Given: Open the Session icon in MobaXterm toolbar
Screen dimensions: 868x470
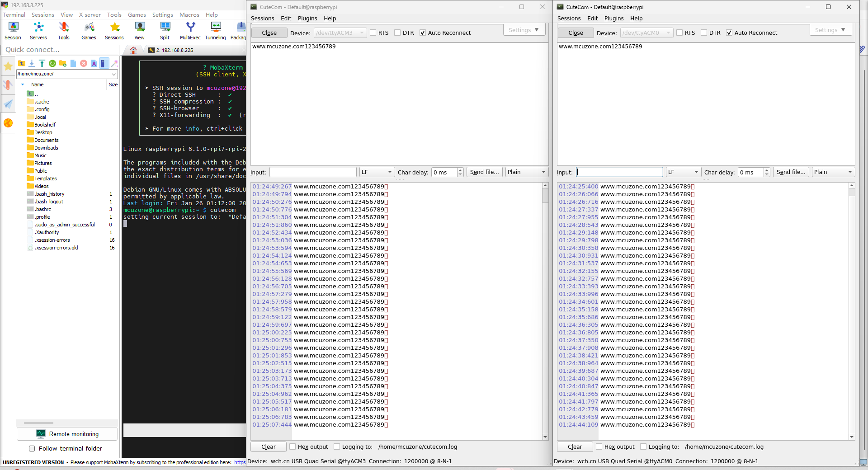Looking at the screenshot, I should [13, 31].
